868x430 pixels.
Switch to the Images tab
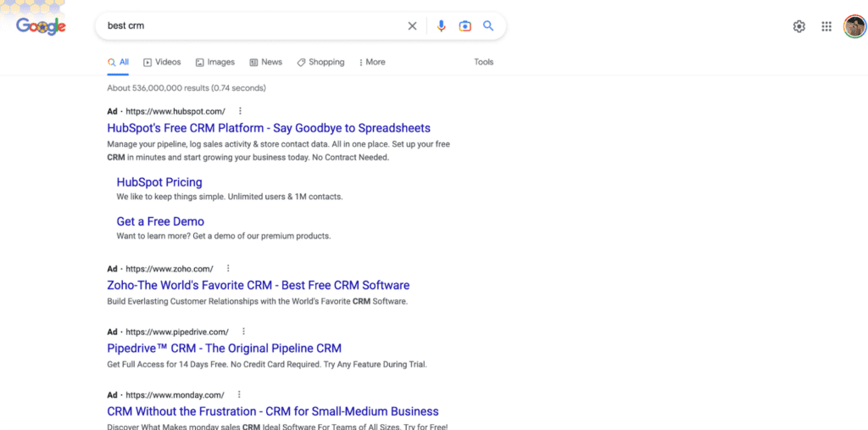(215, 62)
